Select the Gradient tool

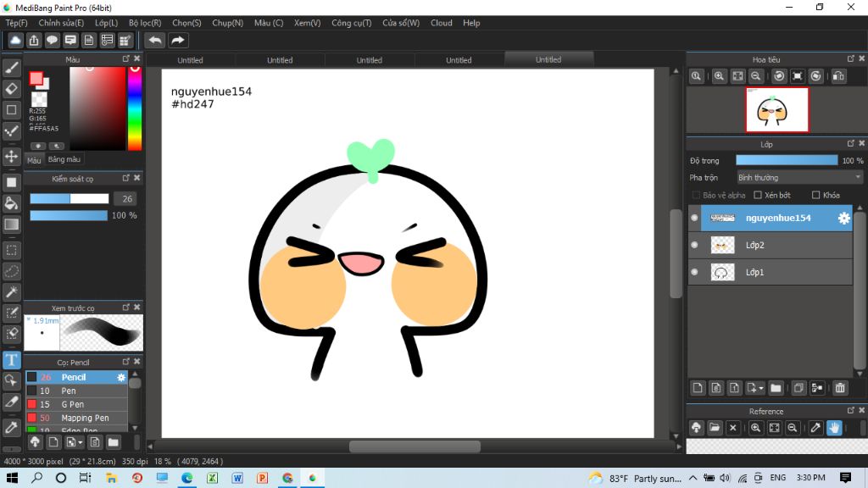[12, 224]
